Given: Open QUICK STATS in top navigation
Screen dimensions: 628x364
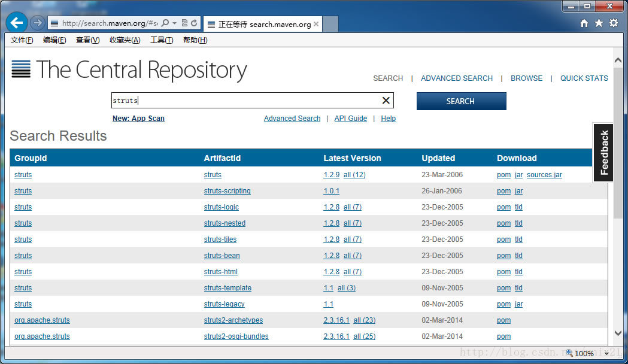Looking at the screenshot, I should click(584, 78).
